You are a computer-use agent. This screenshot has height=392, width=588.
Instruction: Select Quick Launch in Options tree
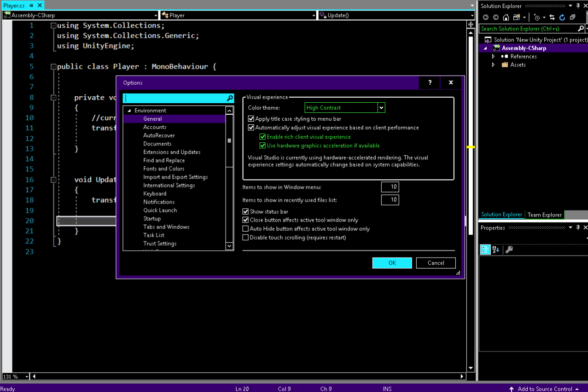pyautogui.click(x=160, y=210)
